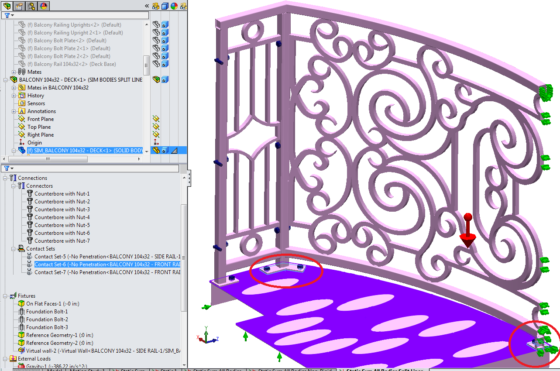Toggle Origin visibility in display pane
Image resolution: width=560 pixels, height=371 pixels.
click(156, 142)
